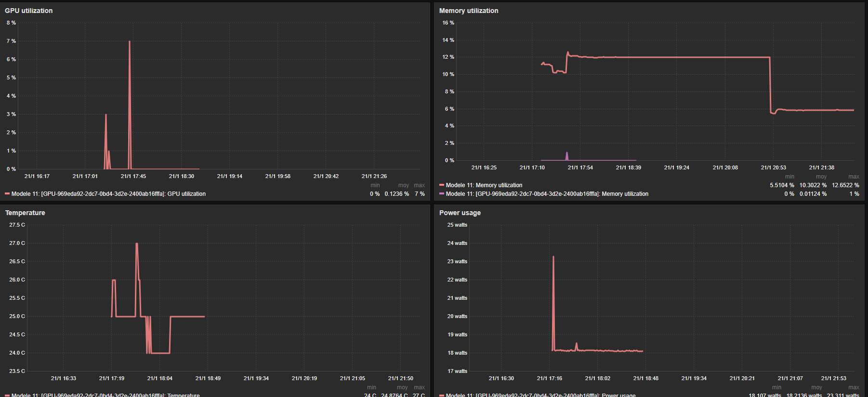Click the pink swatch of Modele 11 Memory utilization
This screenshot has height=397, width=868.
pyautogui.click(x=442, y=185)
